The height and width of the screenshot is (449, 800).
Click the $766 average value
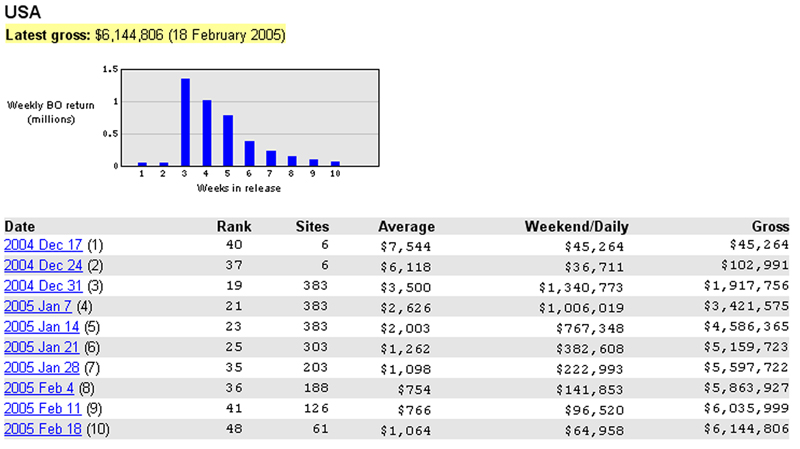point(414,410)
